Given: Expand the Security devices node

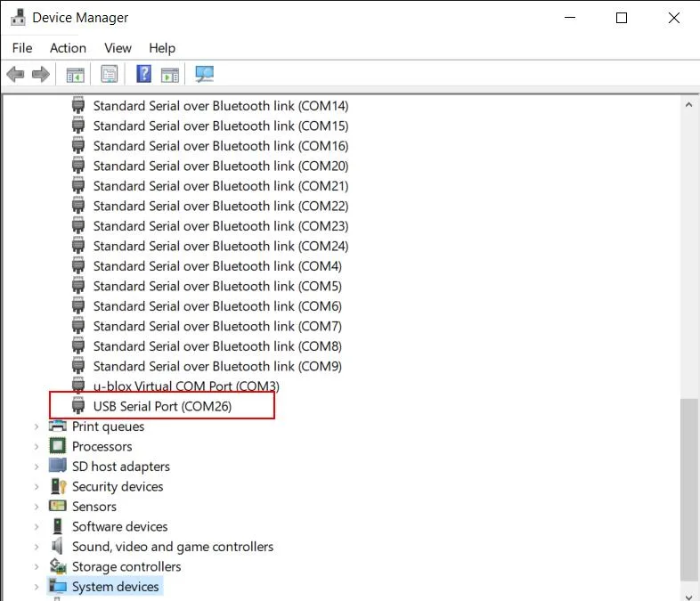Looking at the screenshot, I should [37, 487].
